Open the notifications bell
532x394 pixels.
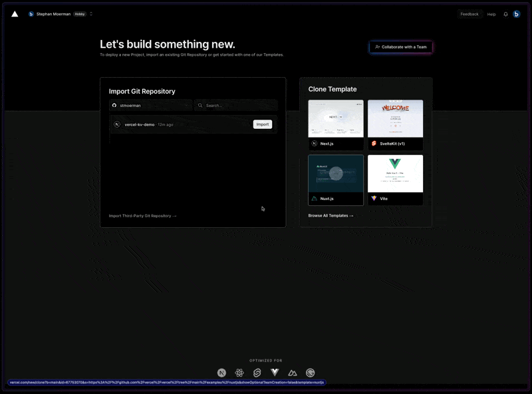coord(505,14)
